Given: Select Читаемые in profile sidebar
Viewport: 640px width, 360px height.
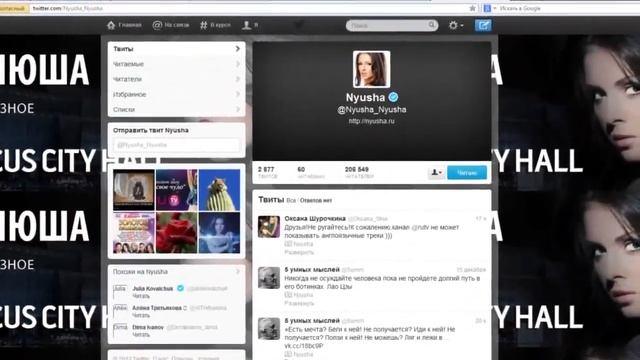Looking at the screenshot, I should pyautogui.click(x=177, y=64).
